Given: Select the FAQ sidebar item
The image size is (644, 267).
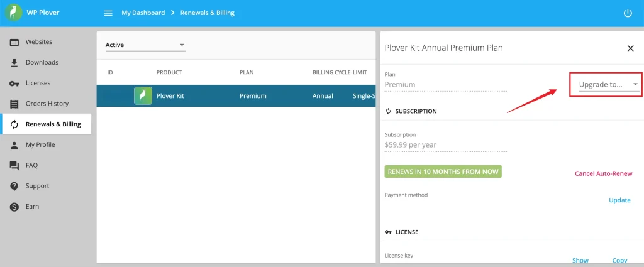Looking at the screenshot, I should (x=31, y=166).
